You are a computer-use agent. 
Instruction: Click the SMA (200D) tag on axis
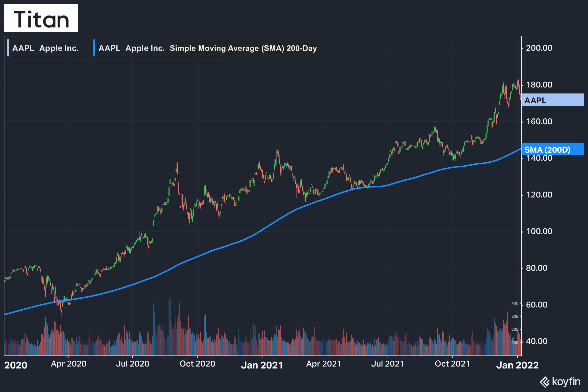point(553,149)
